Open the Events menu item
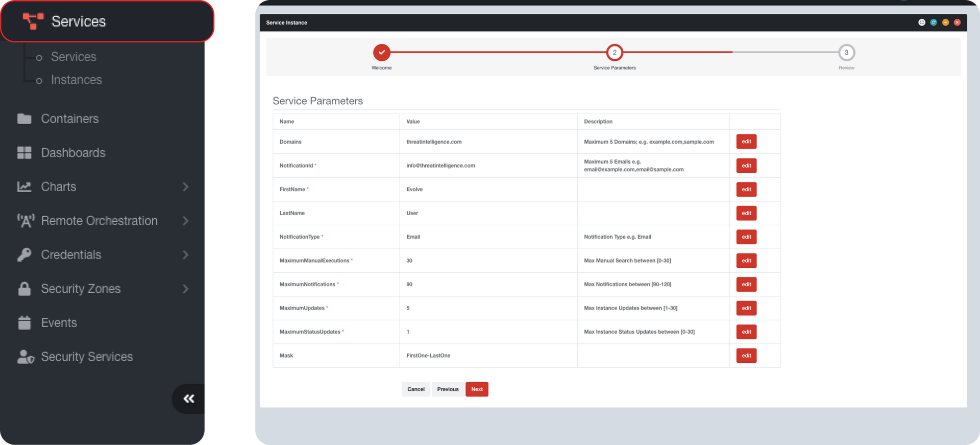Viewport: 980px width, 445px height. [x=59, y=322]
